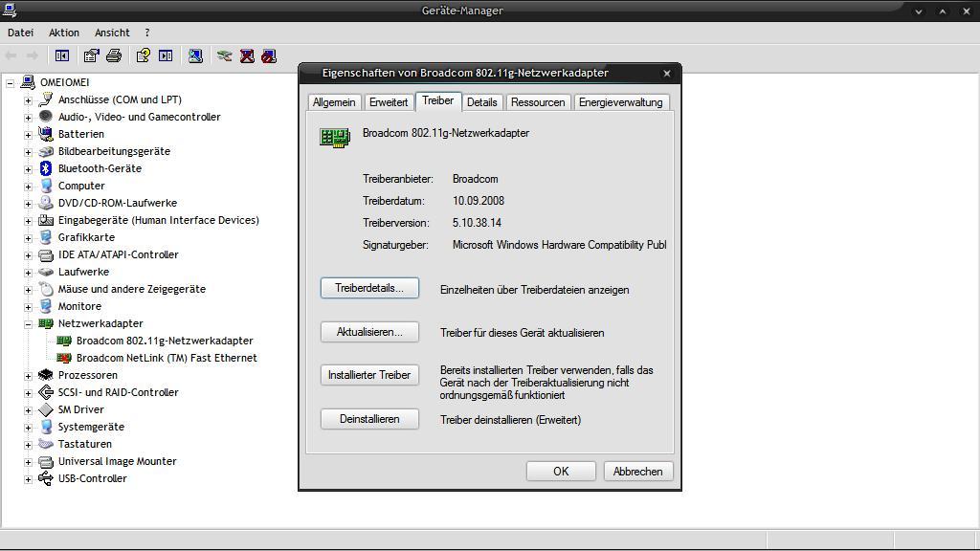Click the DVD/CD-ROM-Laufwerke disc icon

[x=46, y=203]
